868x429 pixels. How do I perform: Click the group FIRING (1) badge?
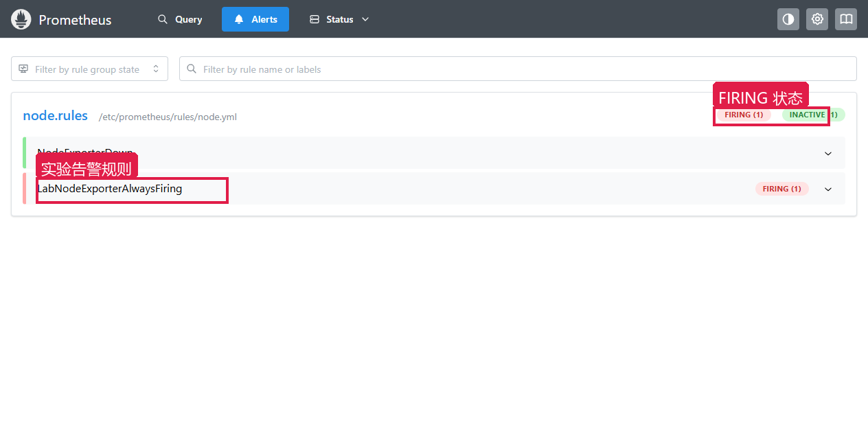[x=744, y=115]
